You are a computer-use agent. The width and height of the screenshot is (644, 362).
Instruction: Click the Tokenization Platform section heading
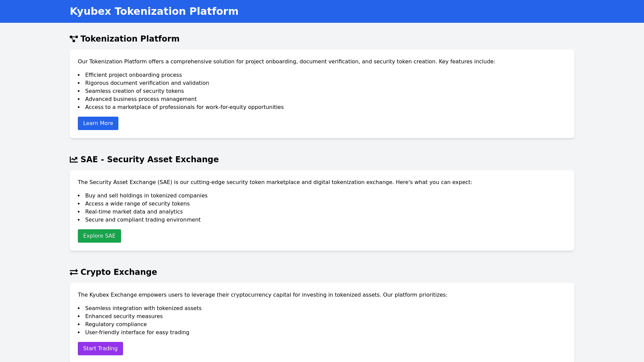(x=130, y=39)
